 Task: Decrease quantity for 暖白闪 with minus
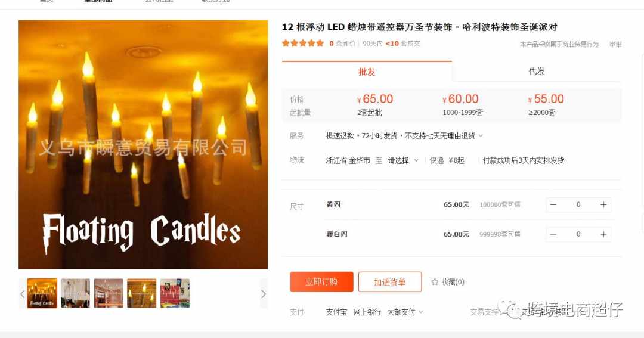click(x=553, y=234)
